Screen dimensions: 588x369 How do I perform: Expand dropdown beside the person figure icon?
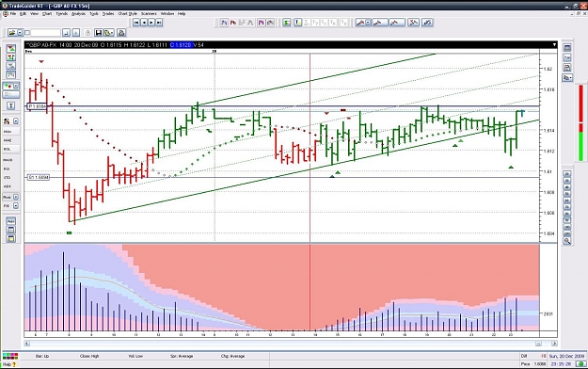pos(16,121)
